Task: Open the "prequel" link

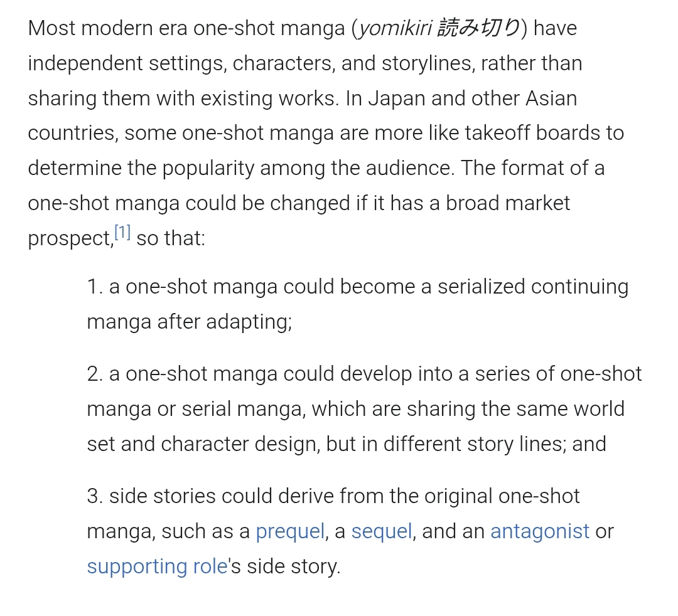Action: [x=290, y=531]
